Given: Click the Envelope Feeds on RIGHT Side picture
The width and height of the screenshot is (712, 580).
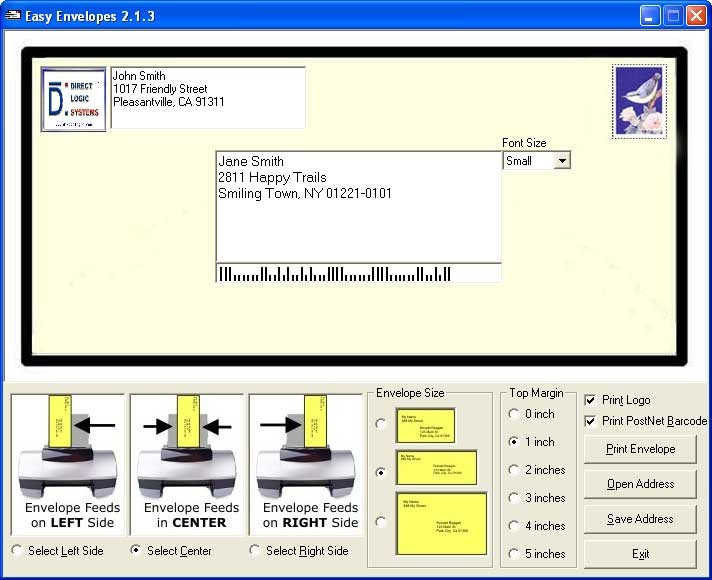Looking at the screenshot, I should [x=306, y=465].
